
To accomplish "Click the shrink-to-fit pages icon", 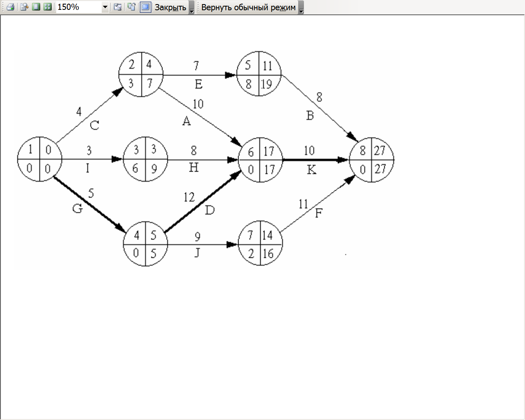I will (131, 7).
